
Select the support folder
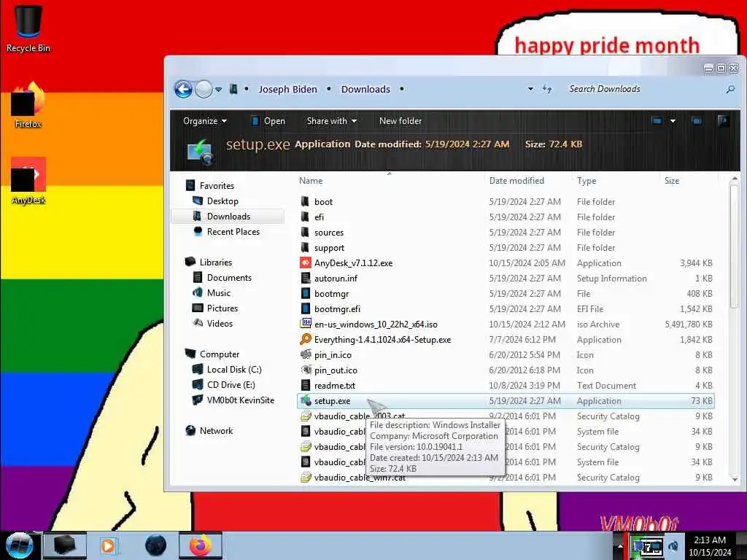coord(329,248)
